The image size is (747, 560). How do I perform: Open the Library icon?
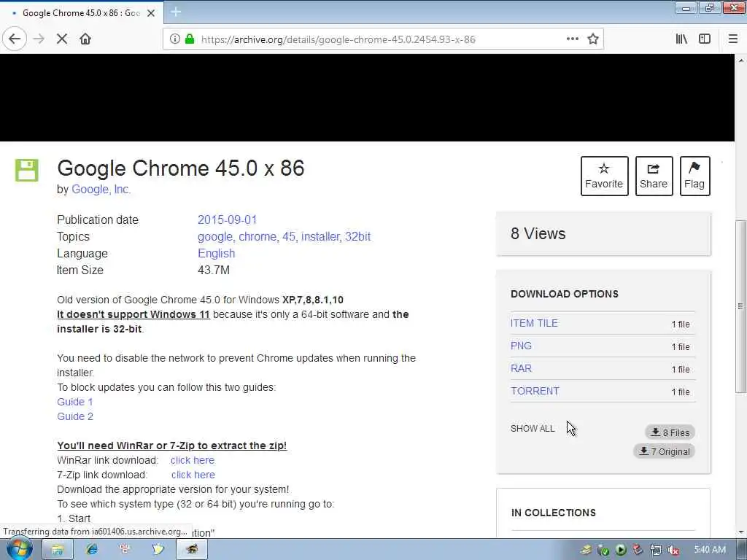point(682,39)
